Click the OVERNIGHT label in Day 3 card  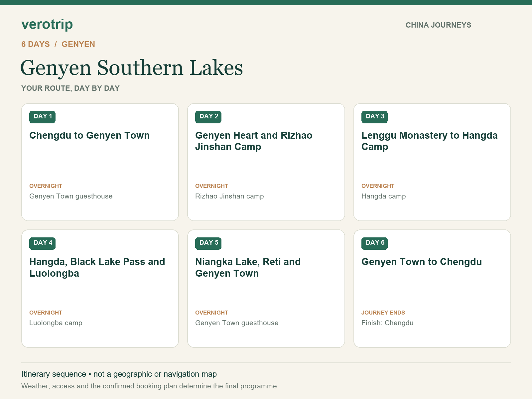point(378,186)
